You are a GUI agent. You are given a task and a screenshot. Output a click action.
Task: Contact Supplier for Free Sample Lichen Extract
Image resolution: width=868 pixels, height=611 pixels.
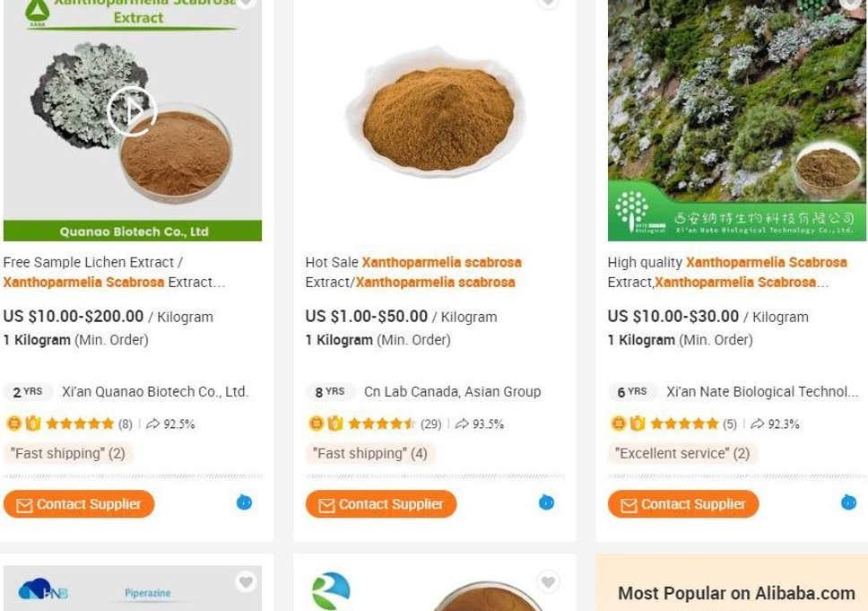point(79,504)
